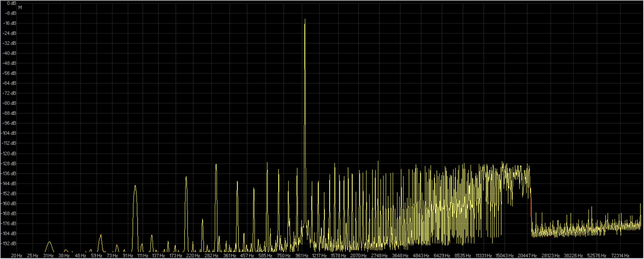644x259 pixels.
Task: Click the 20 Hz frequency label
Action: [17, 256]
